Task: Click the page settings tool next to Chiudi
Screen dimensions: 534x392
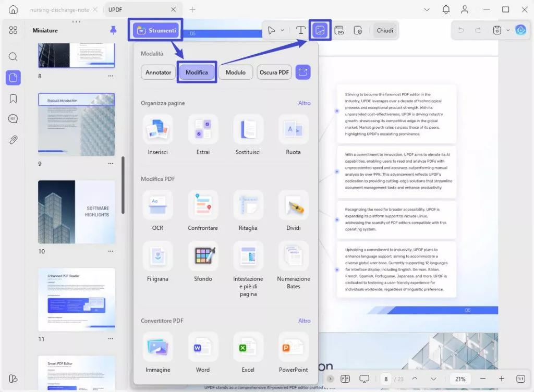Action: [x=358, y=30]
